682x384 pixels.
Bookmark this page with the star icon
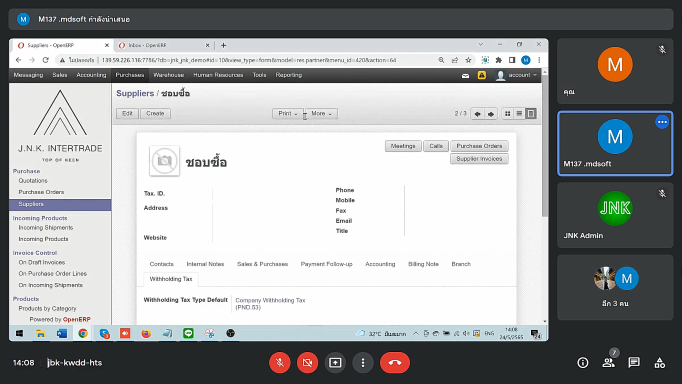click(x=468, y=60)
